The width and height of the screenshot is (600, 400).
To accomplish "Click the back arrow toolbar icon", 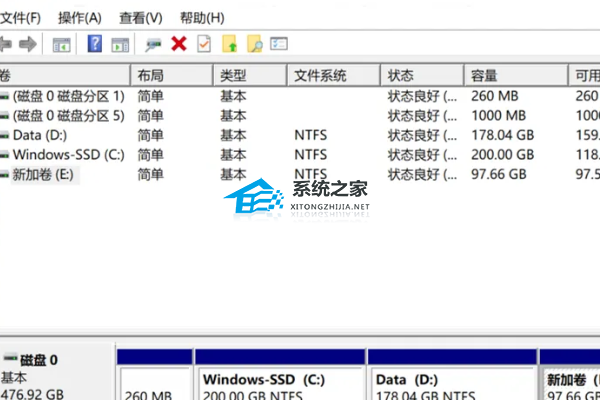I will (5, 44).
